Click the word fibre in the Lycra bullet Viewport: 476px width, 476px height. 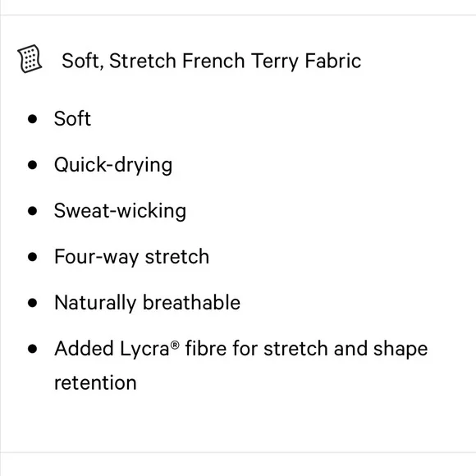click(206, 348)
